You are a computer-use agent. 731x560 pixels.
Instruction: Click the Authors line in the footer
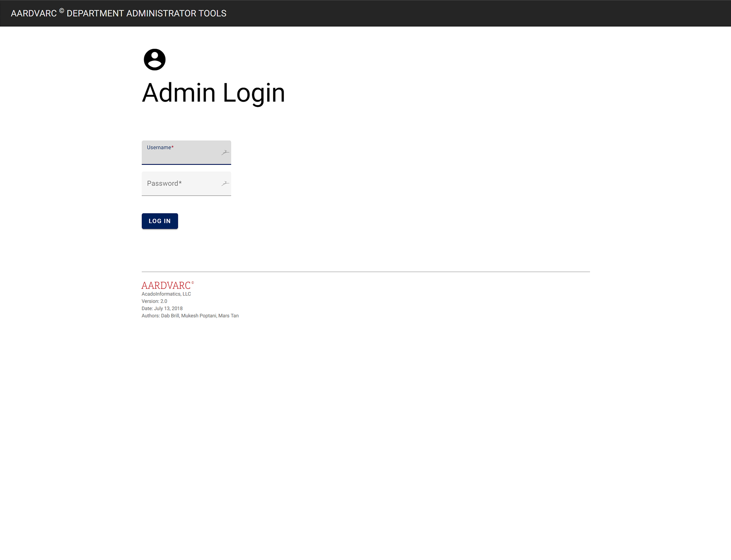coord(190,316)
